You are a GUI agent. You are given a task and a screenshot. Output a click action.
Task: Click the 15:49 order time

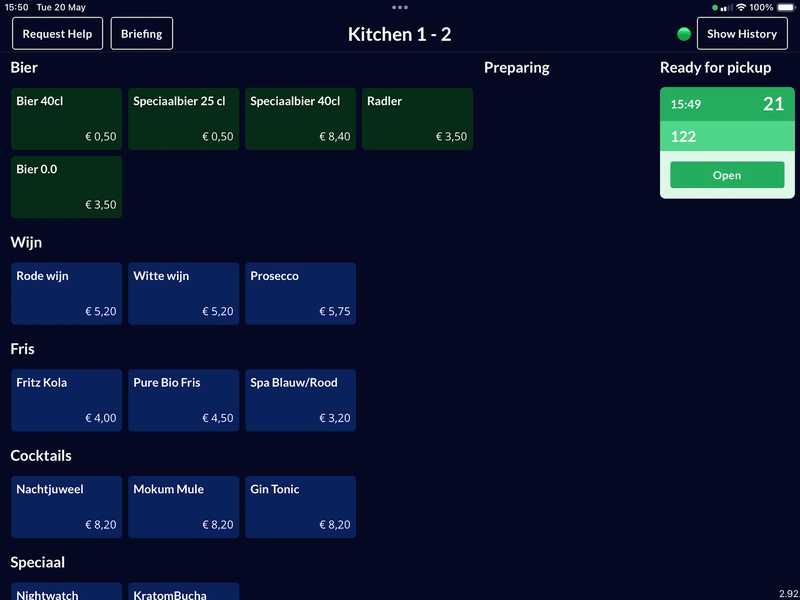pyautogui.click(x=685, y=105)
